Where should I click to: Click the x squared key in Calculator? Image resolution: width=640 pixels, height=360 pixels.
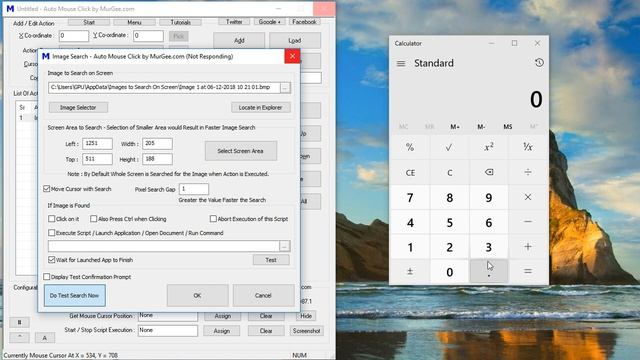click(x=489, y=147)
